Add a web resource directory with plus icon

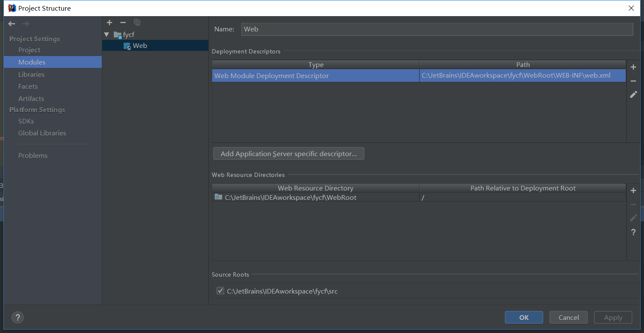633,190
